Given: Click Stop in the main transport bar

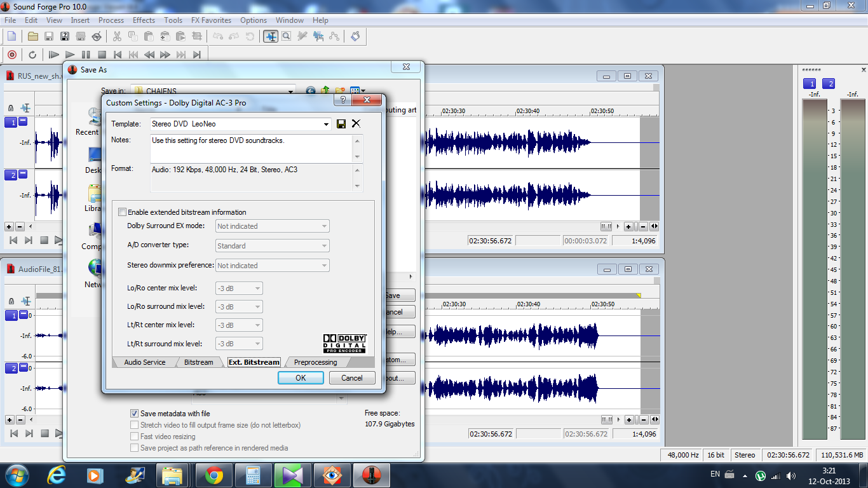Looking at the screenshot, I should [102, 55].
